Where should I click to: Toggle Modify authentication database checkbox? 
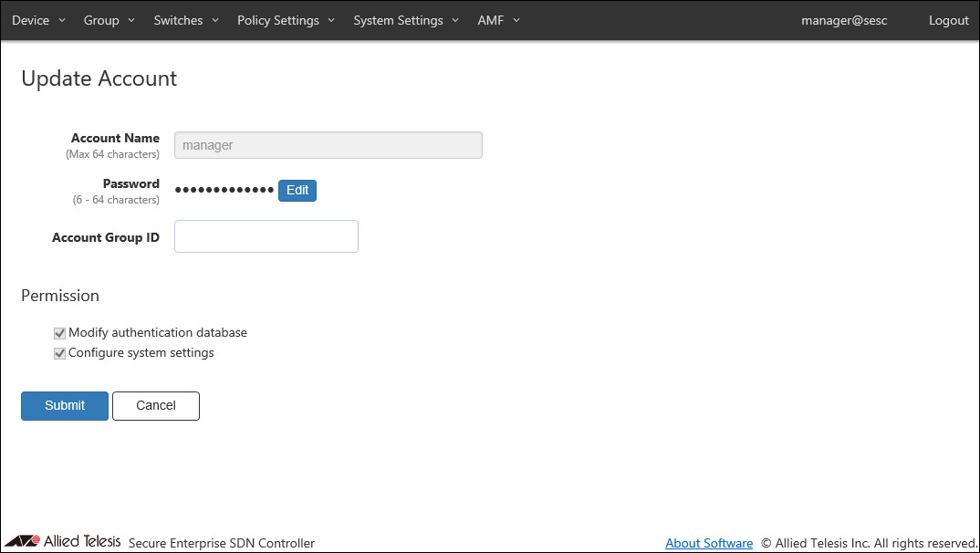click(x=60, y=333)
